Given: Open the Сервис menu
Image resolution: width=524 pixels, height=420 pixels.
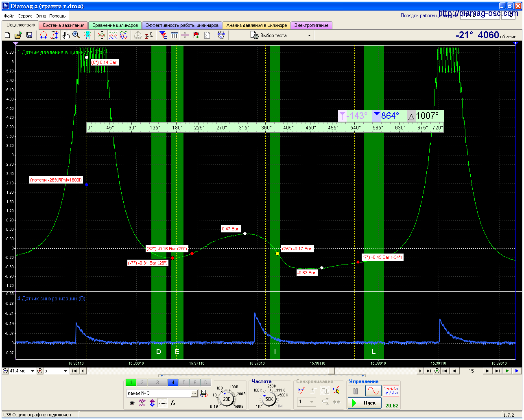Looking at the screenshot, I should pyautogui.click(x=25, y=16).
